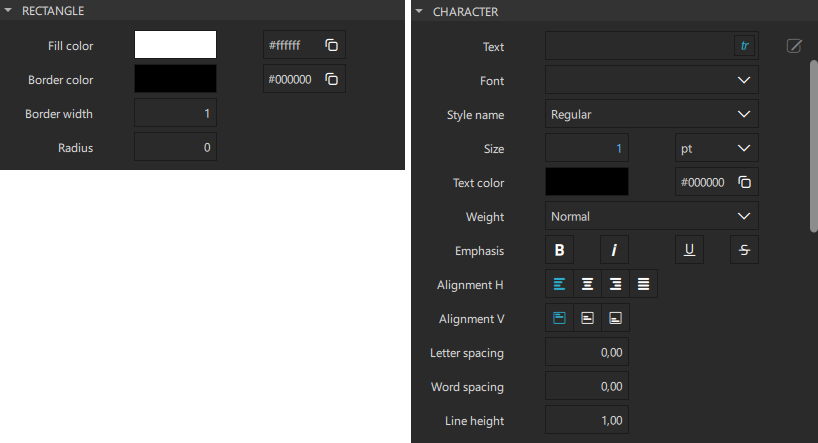
Task: Toggle underline emphasis
Action: tap(689, 250)
